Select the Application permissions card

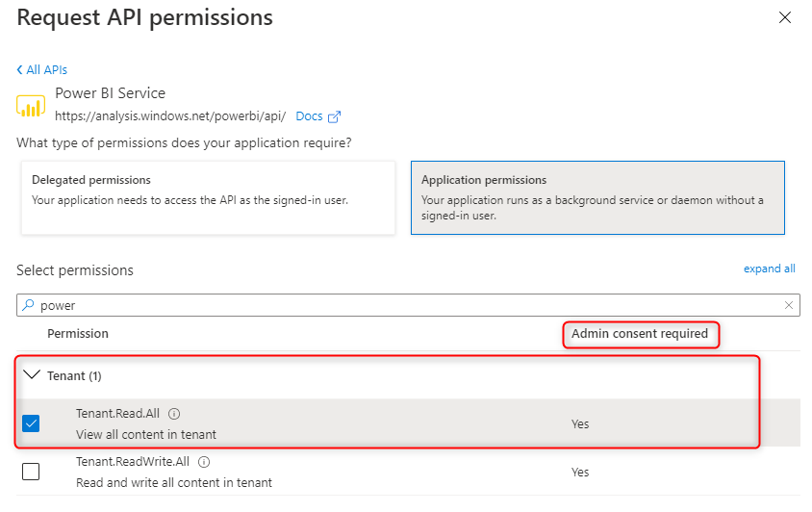(x=597, y=197)
